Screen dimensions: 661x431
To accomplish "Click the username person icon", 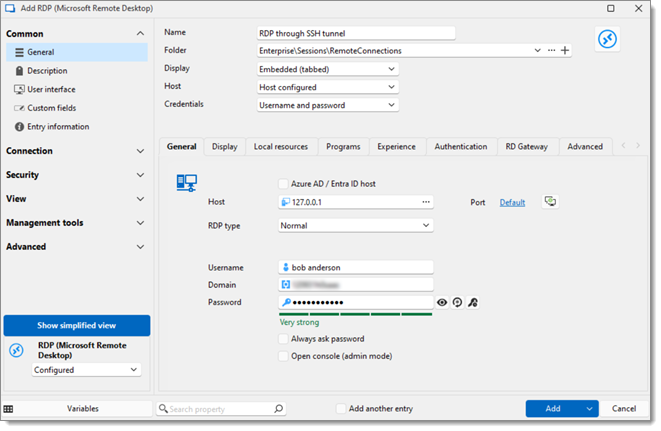I will [x=285, y=267].
